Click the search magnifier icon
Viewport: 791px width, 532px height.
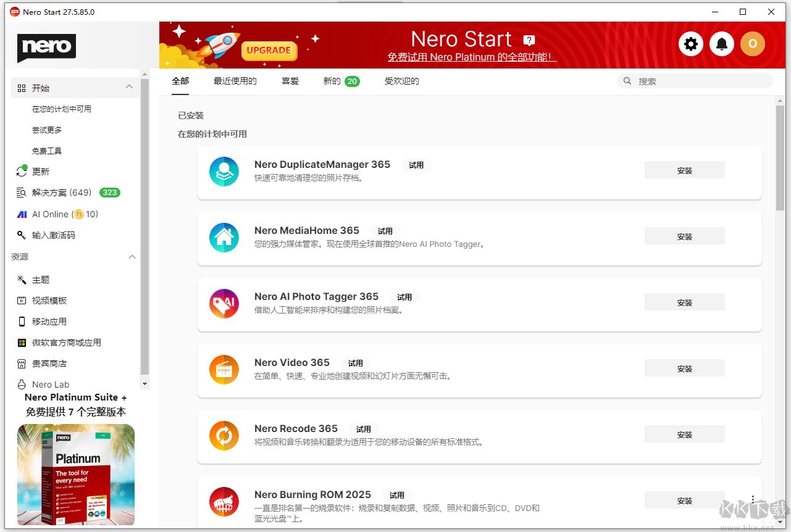pyautogui.click(x=627, y=81)
